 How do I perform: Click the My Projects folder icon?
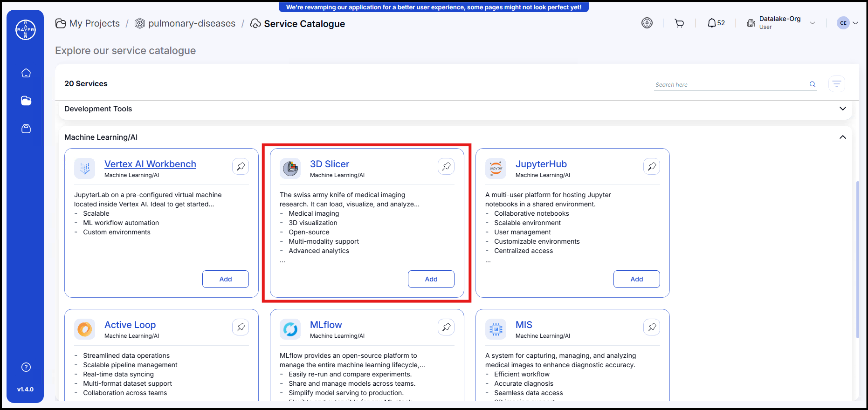61,23
